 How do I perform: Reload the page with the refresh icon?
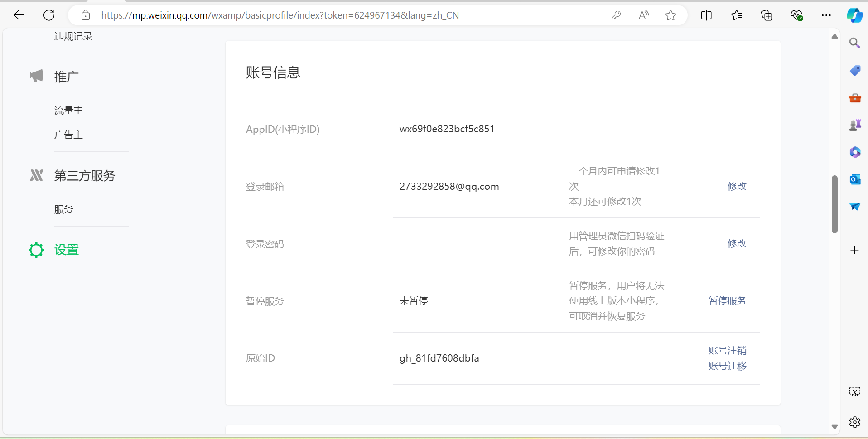pos(49,15)
